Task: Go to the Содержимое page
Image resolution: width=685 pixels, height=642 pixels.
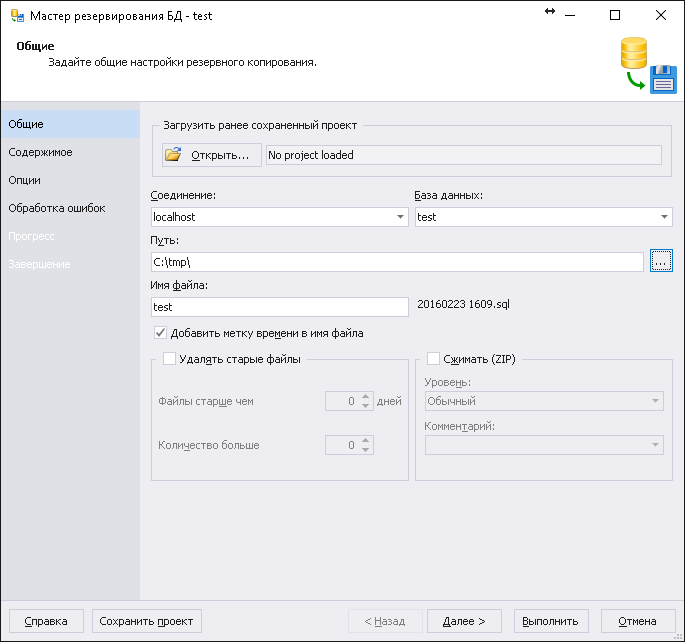Action: tap(70, 152)
